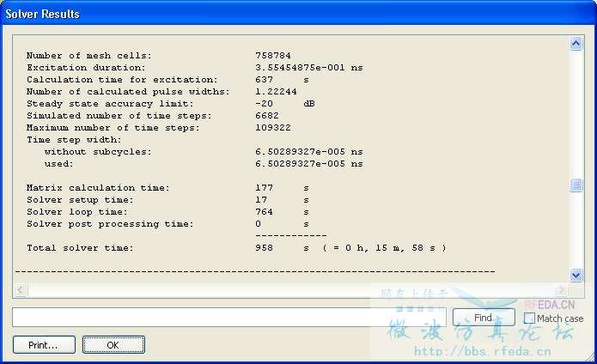This screenshot has height=364, width=597.
Task: Select the -20 dB accuracy value
Action: (x=285, y=104)
